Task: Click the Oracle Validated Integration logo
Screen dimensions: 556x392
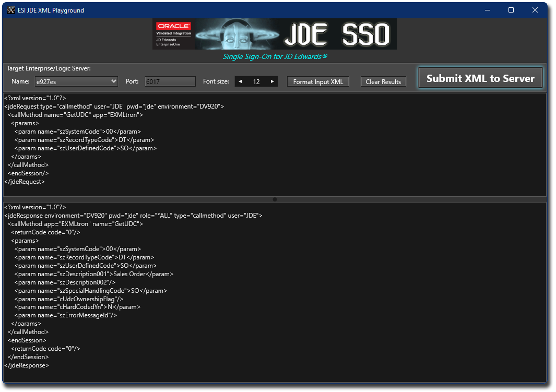Action: click(173, 34)
